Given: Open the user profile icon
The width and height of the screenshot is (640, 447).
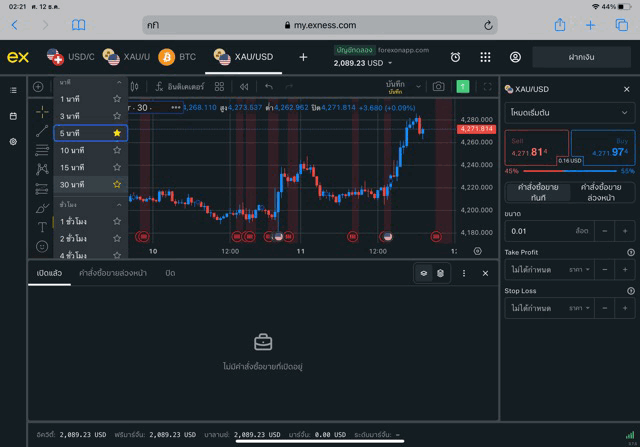Looking at the screenshot, I should point(515,58).
